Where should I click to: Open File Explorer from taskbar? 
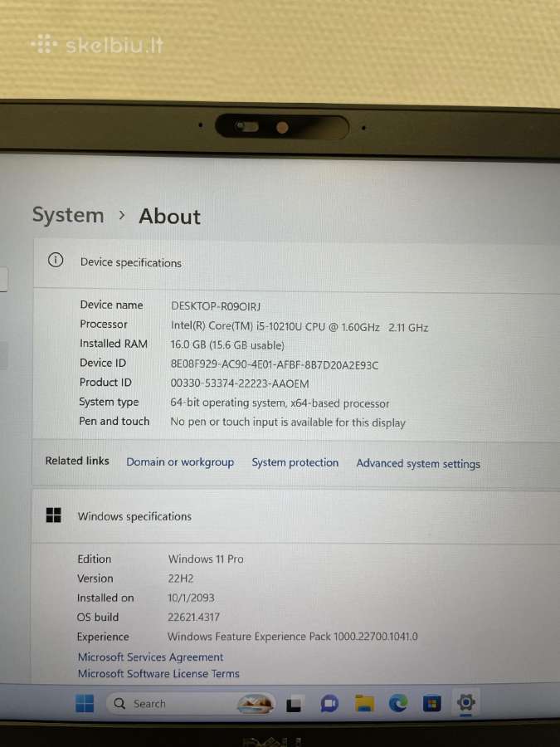tap(364, 704)
